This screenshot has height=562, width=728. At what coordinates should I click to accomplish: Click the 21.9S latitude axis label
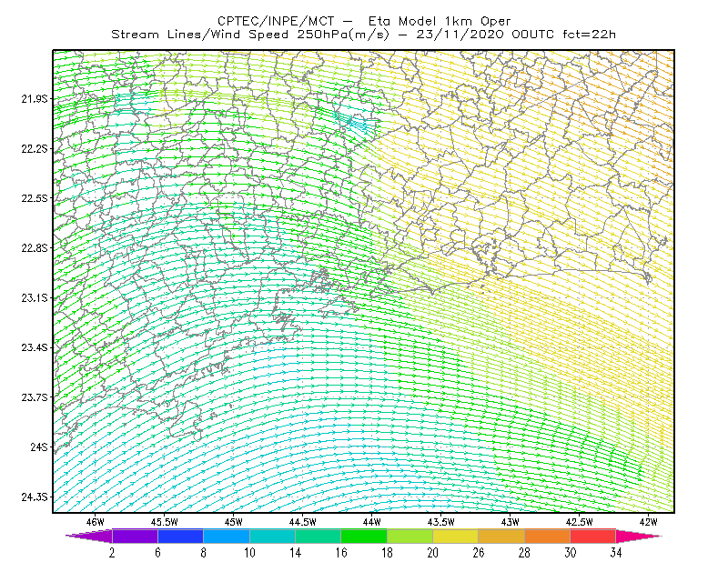(35, 99)
